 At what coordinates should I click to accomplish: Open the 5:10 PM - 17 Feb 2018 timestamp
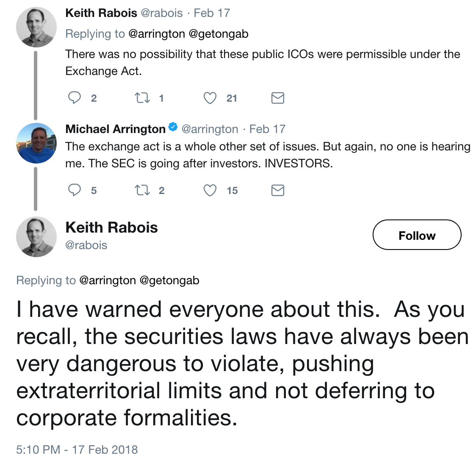77,449
